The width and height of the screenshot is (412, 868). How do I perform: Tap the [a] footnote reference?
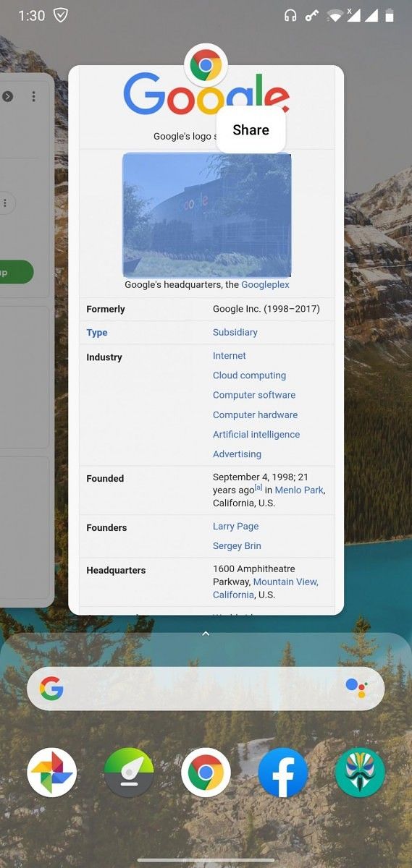(x=258, y=488)
